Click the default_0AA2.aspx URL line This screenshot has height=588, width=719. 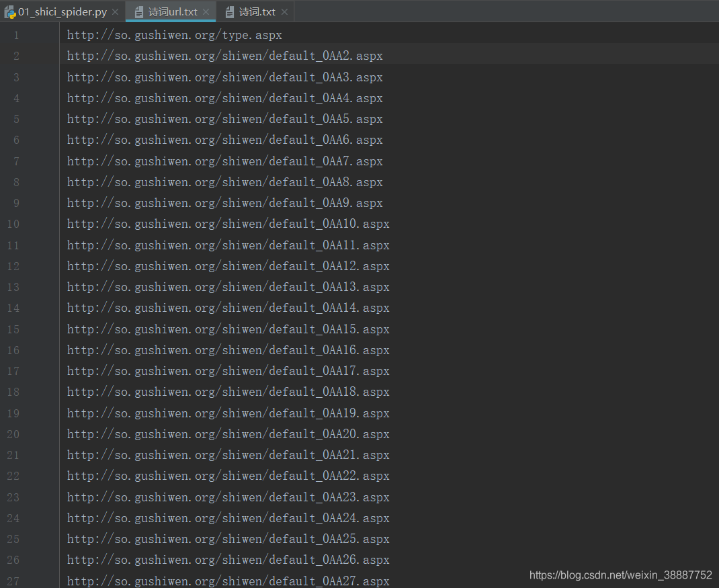(224, 56)
